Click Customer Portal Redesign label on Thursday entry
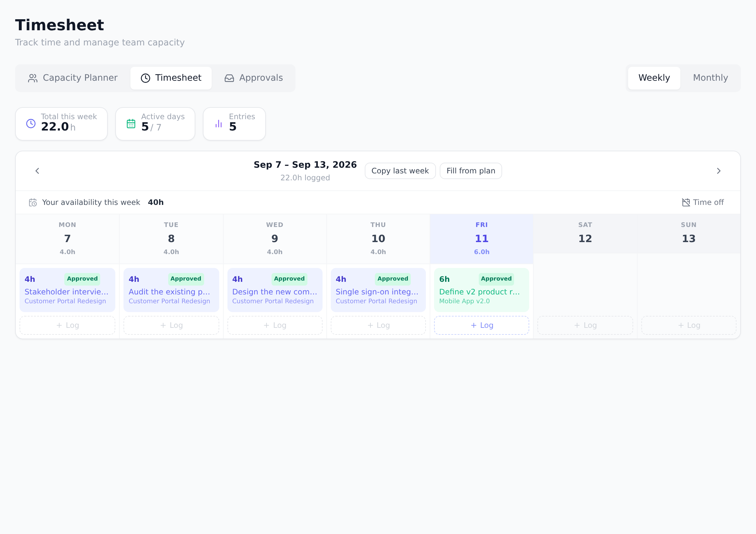The height and width of the screenshot is (534, 756). pos(376,301)
